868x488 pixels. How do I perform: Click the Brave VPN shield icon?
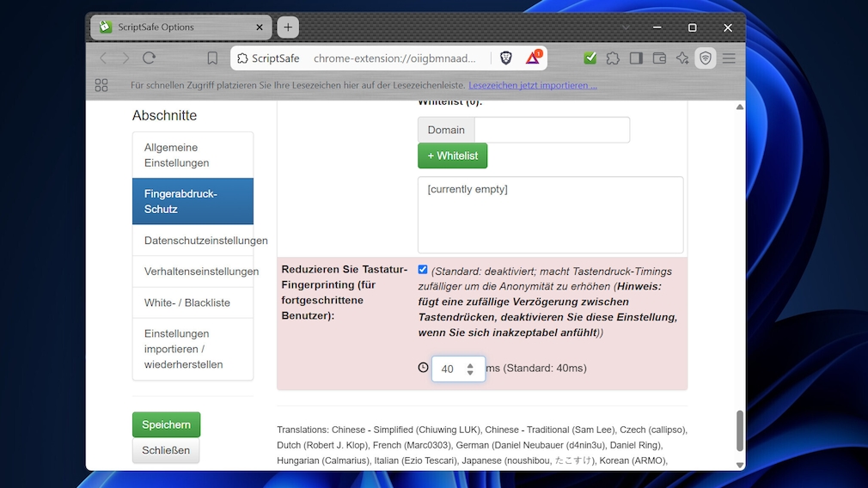706,58
